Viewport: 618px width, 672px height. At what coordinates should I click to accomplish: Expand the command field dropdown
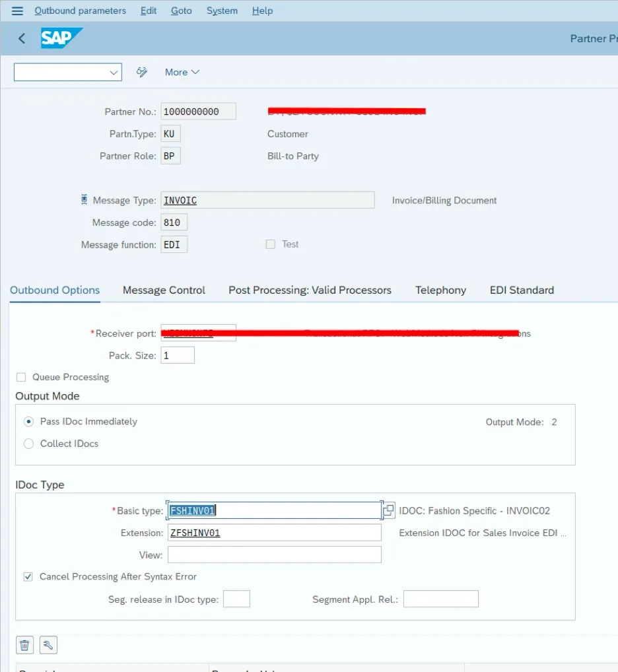pyautogui.click(x=114, y=72)
